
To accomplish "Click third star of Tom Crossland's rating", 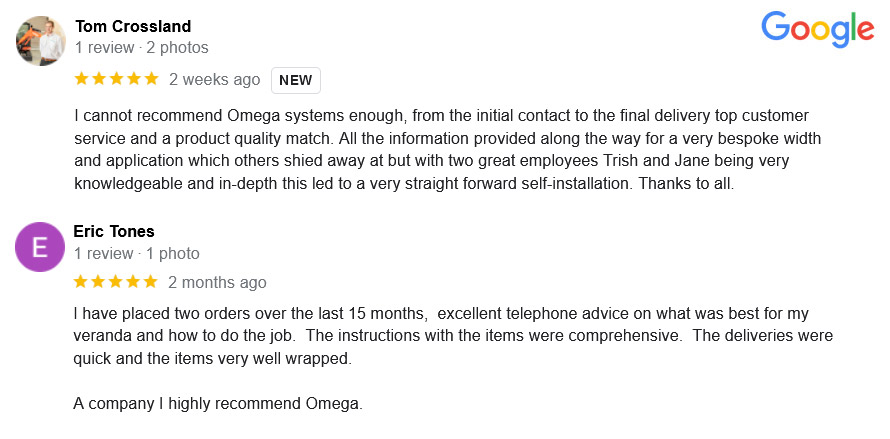I will pos(116,79).
